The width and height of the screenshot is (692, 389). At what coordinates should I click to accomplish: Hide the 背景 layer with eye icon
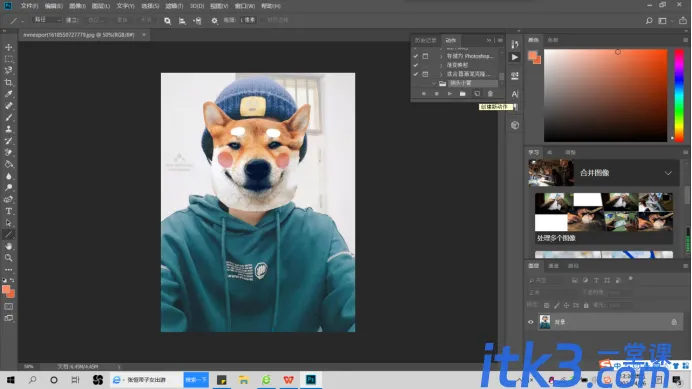click(530, 322)
